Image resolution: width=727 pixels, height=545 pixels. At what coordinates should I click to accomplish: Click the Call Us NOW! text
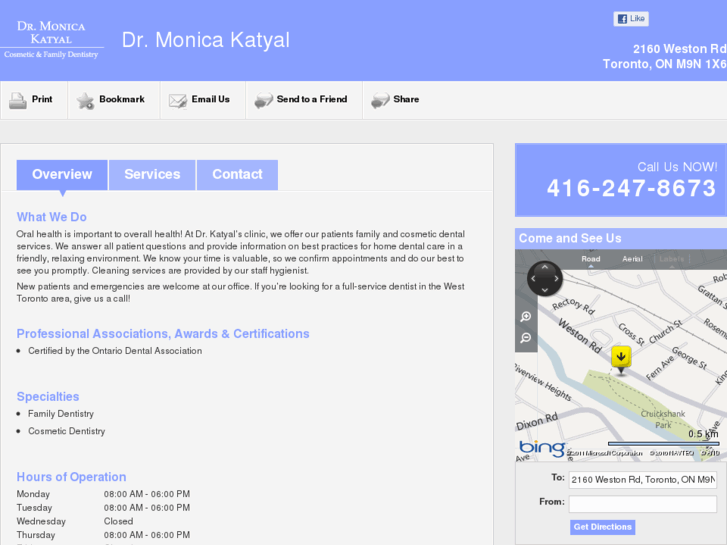tap(677, 167)
